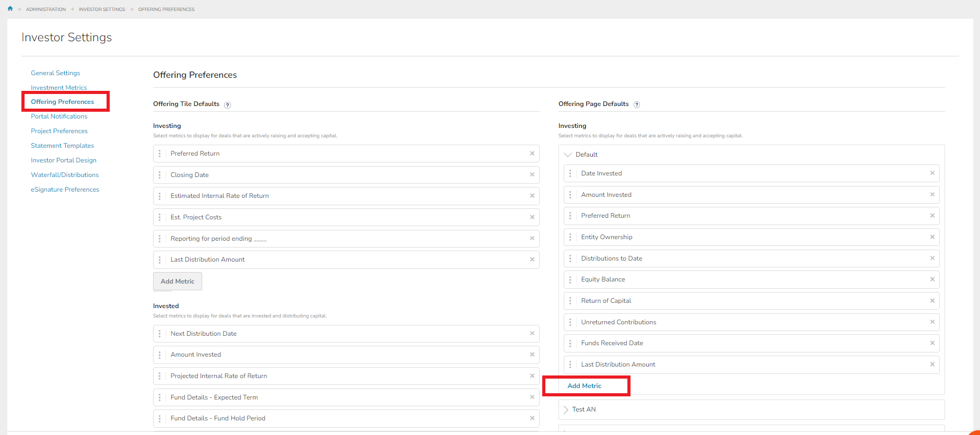This screenshot has height=435, width=980.
Task: Open General Settings page
Action: (x=55, y=73)
